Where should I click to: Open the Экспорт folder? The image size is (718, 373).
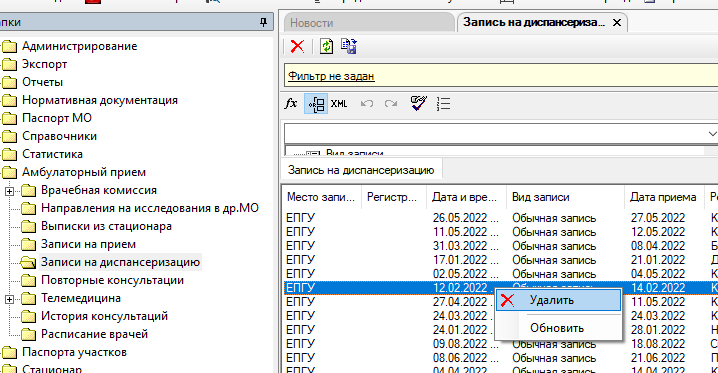tap(44, 64)
